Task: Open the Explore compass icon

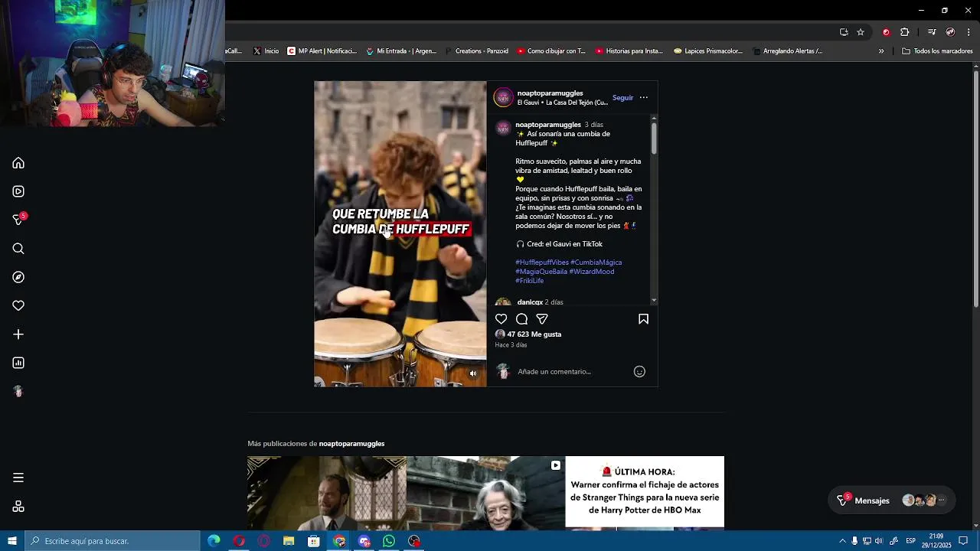Action: coord(18,277)
